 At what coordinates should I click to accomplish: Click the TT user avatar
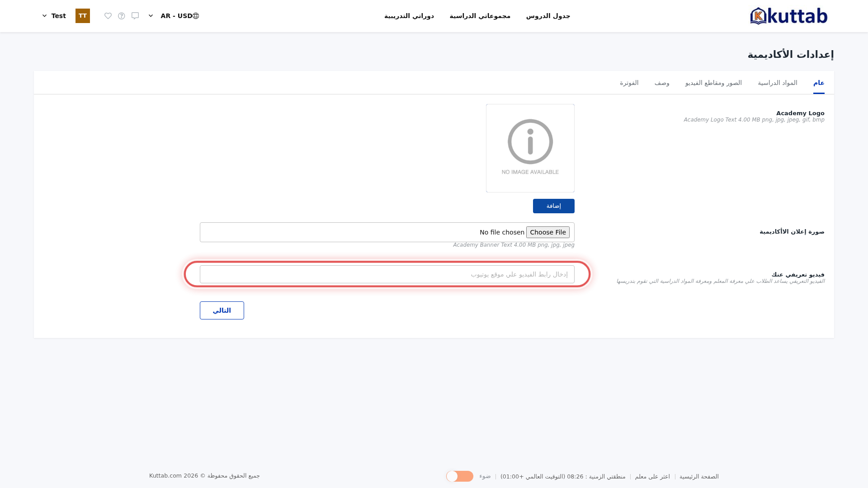[83, 16]
